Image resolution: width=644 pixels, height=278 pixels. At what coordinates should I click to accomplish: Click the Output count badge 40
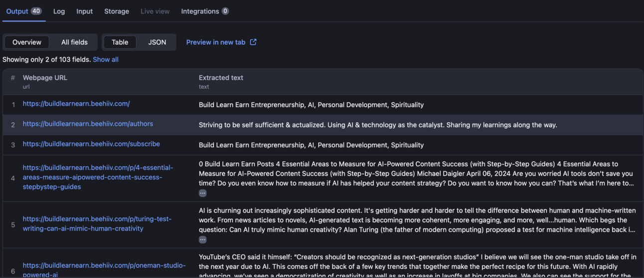pyautogui.click(x=36, y=11)
